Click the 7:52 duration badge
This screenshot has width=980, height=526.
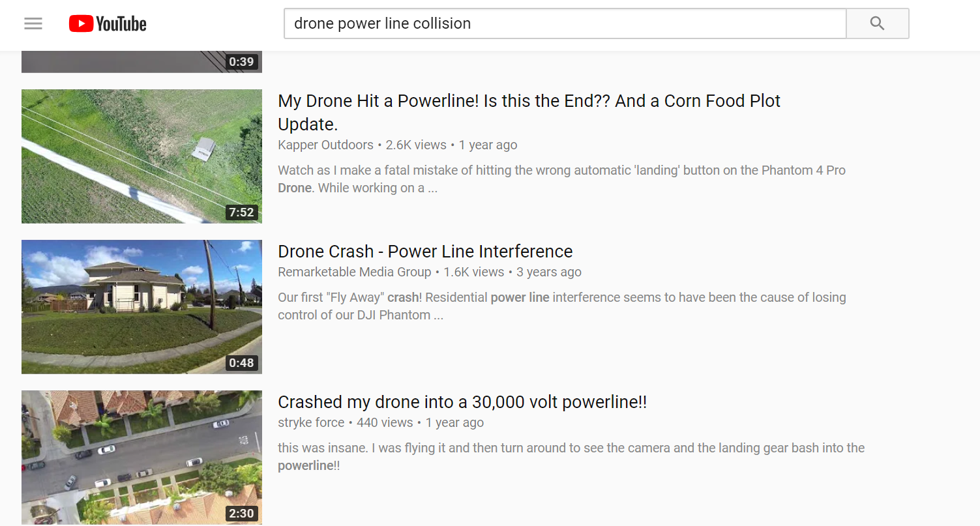click(x=241, y=212)
